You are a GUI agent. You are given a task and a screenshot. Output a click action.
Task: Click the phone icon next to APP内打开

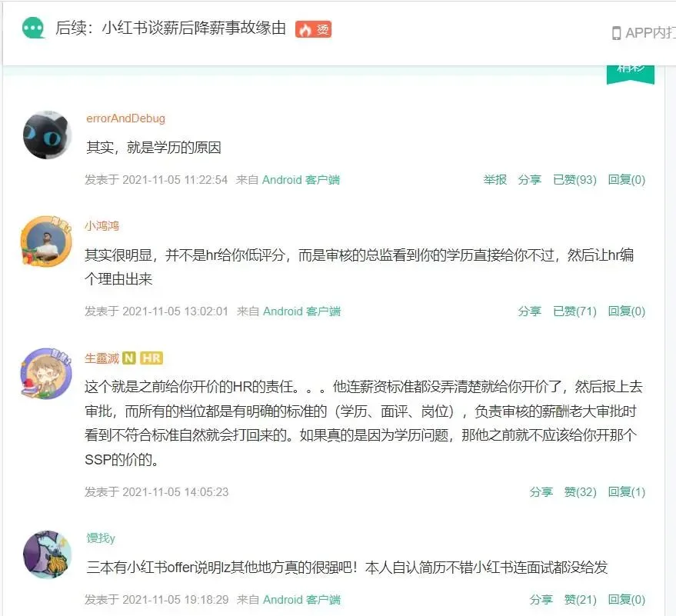pos(617,33)
